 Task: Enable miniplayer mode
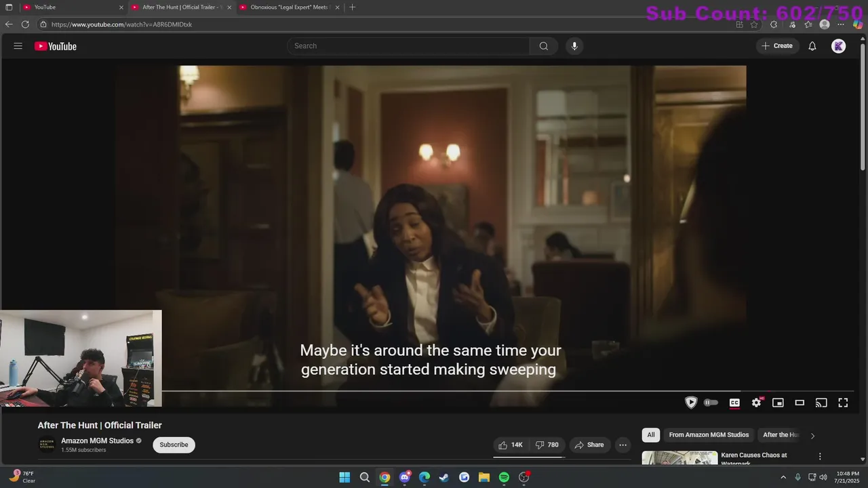click(778, 403)
